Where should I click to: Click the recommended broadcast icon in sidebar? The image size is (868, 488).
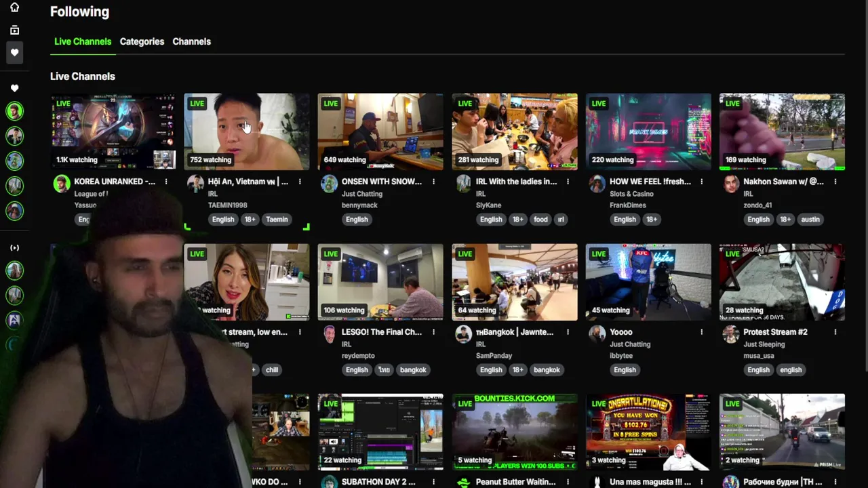[x=14, y=247]
